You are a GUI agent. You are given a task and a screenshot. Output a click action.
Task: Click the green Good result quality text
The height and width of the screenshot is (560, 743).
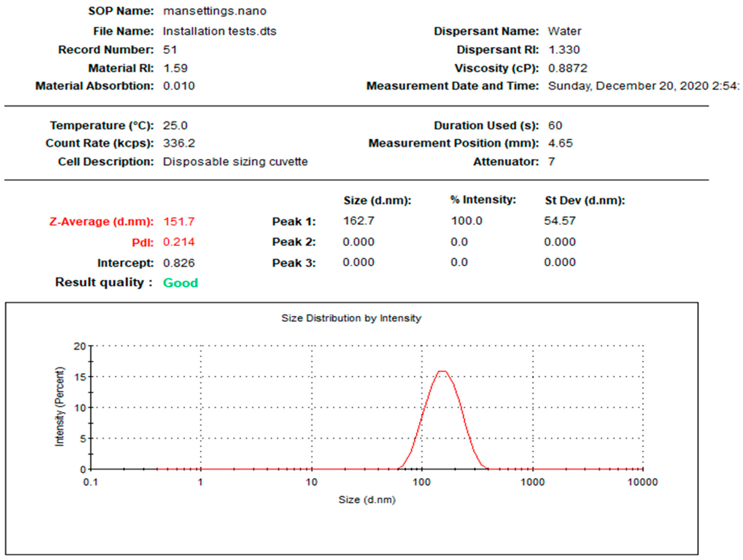[180, 283]
